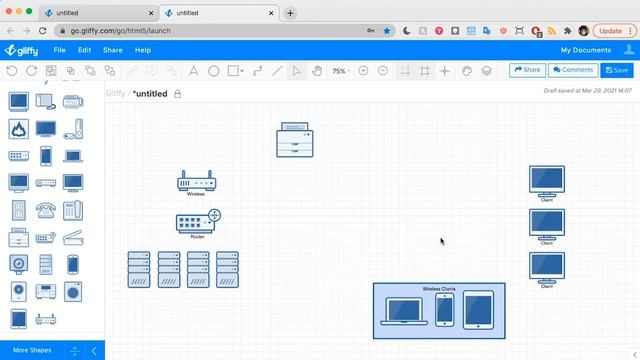The width and height of the screenshot is (640, 360).
Task: Toggle snap to grid lines
Action: 405,71
